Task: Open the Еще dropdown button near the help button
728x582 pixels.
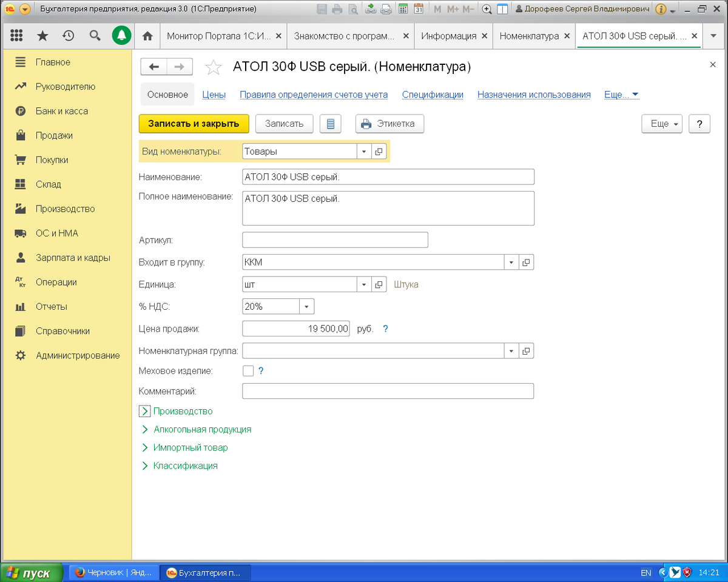Action: [x=662, y=124]
